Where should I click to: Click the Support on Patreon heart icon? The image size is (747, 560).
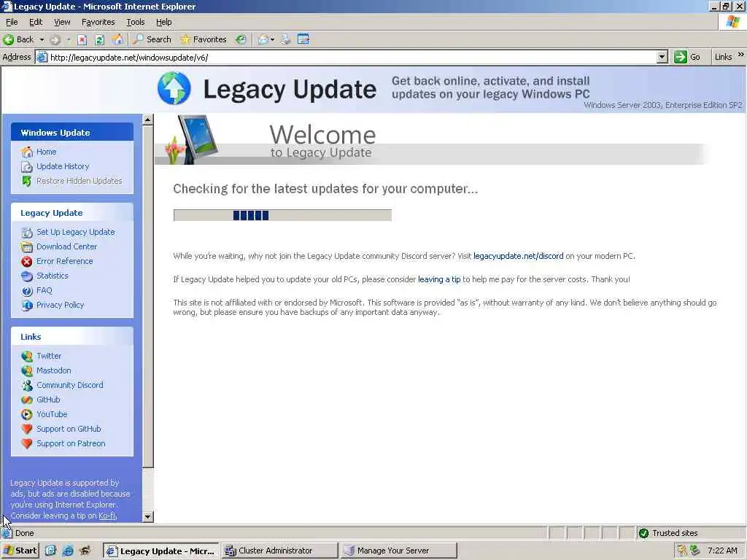pyautogui.click(x=27, y=444)
